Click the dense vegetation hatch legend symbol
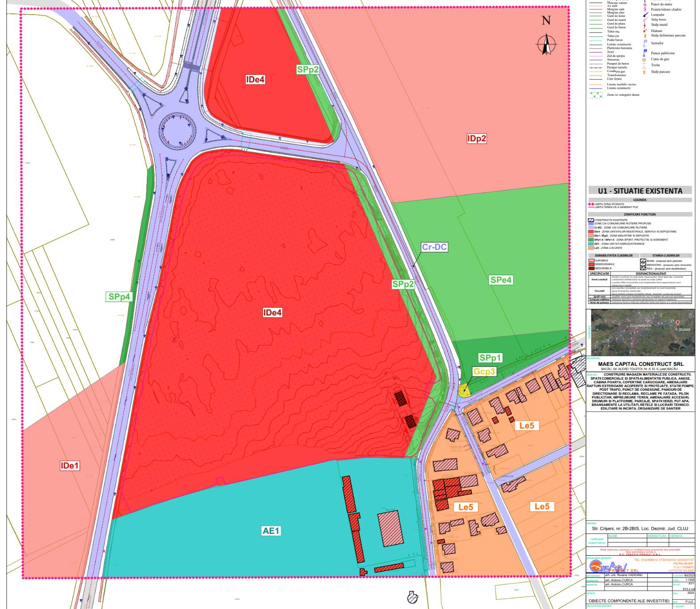Image resolution: width=700 pixels, height=609 pixels. tap(595, 95)
